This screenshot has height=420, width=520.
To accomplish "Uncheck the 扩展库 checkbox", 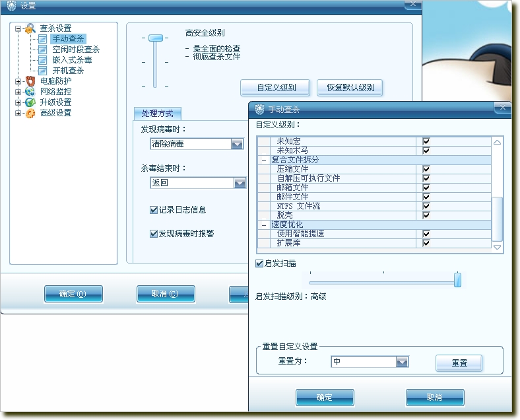I will [x=426, y=243].
